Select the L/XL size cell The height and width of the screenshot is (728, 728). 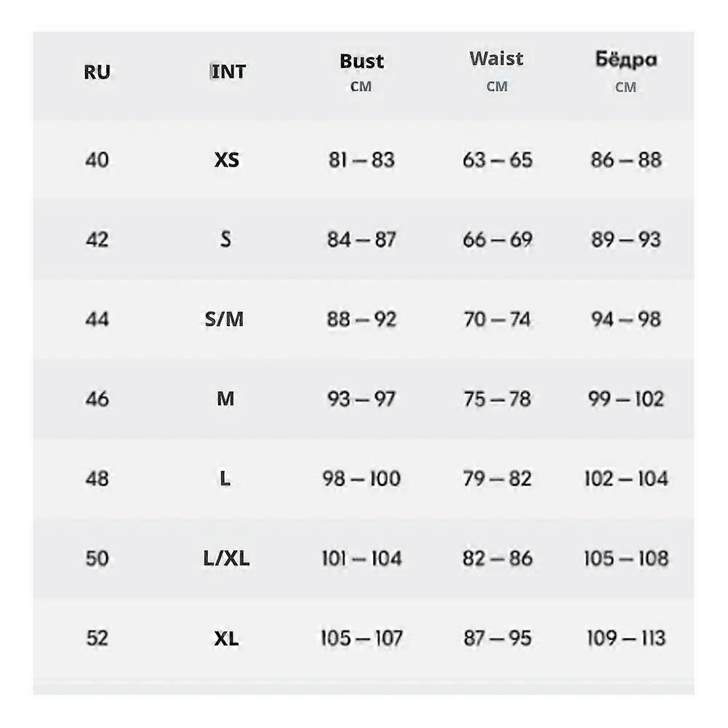226,559
